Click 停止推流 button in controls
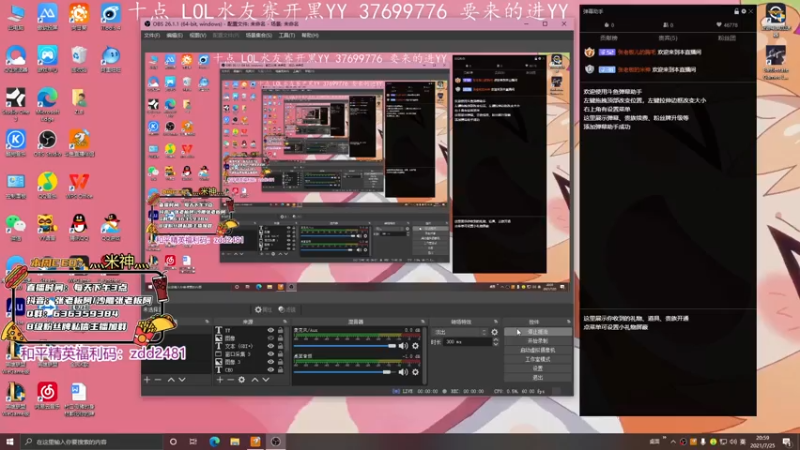The image size is (800, 450). [x=537, y=332]
